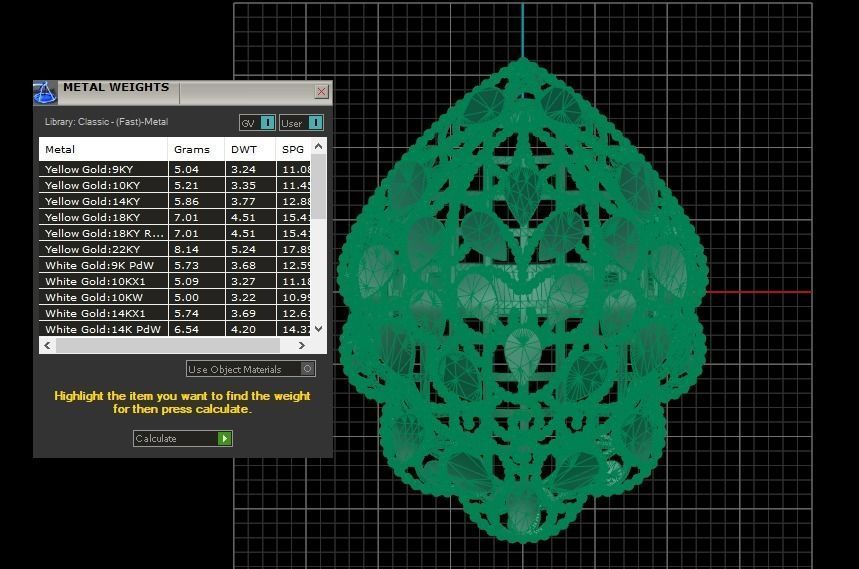Screen dimensions: 859x569
Task: Select Yellow Gold:18KY row
Action: (x=174, y=217)
